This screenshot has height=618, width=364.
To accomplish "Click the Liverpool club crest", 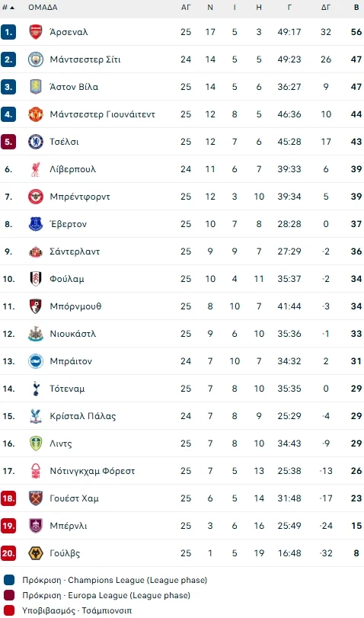I will 36,169.
